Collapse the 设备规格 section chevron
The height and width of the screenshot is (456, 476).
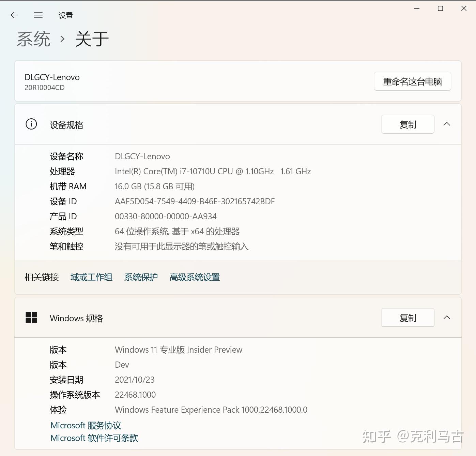[447, 124]
